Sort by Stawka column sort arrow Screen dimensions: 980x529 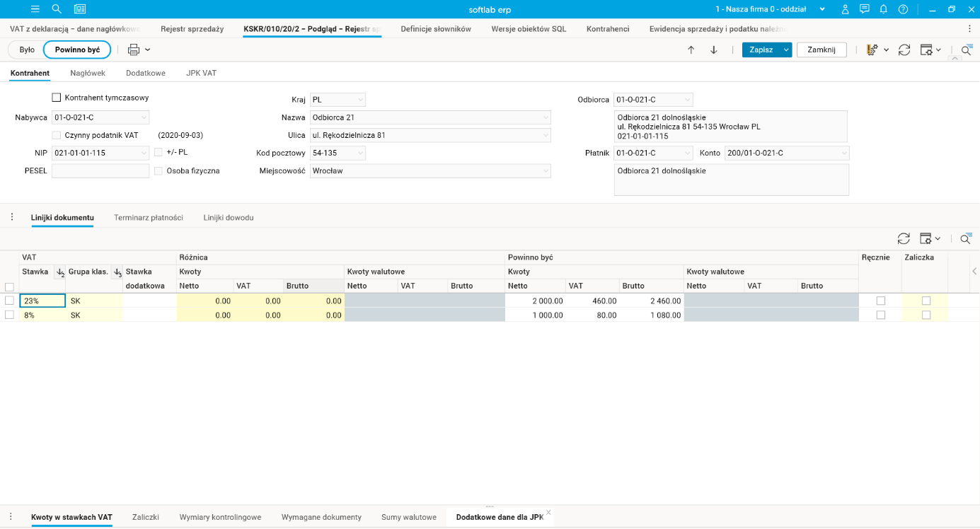point(59,272)
